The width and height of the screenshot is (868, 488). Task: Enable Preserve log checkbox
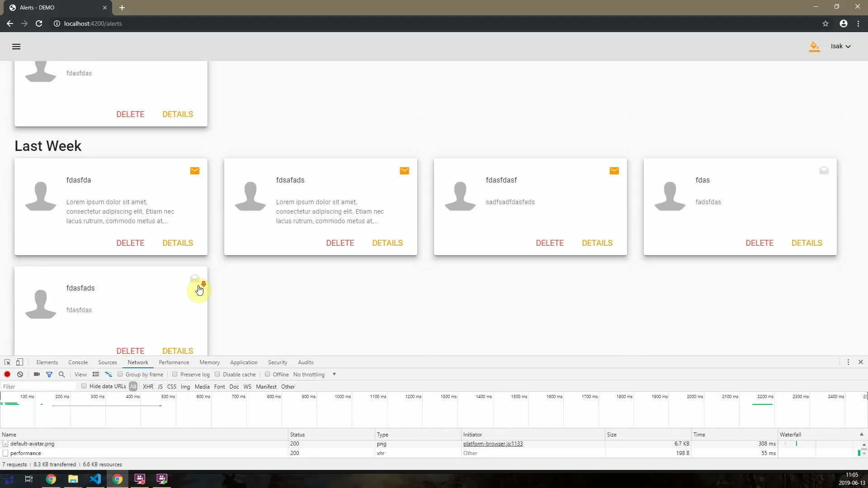(175, 374)
